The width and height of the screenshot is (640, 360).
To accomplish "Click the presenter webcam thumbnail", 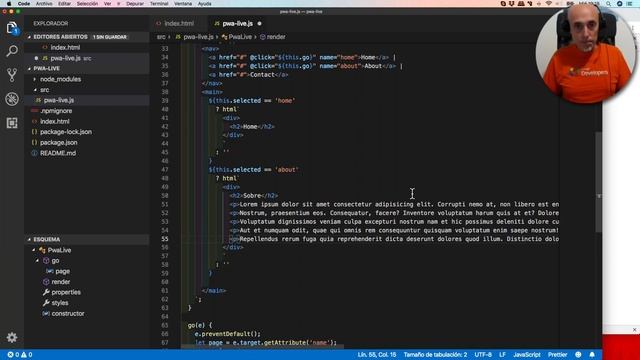I will 586,53.
